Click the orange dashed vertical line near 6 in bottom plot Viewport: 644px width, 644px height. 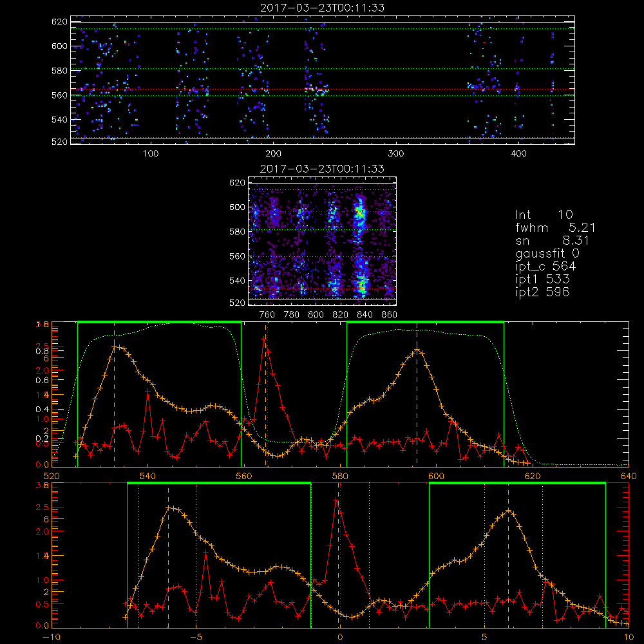pos(508,556)
